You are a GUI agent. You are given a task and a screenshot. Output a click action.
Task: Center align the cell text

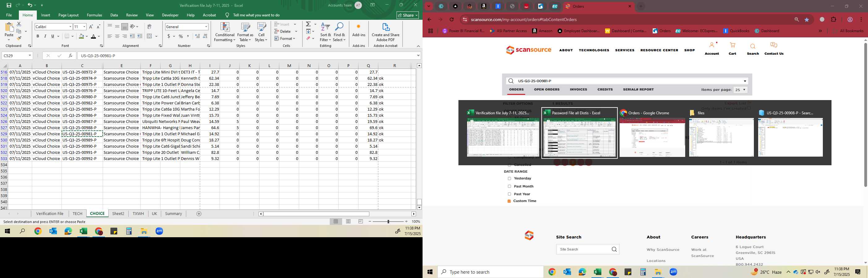pyautogui.click(x=117, y=36)
